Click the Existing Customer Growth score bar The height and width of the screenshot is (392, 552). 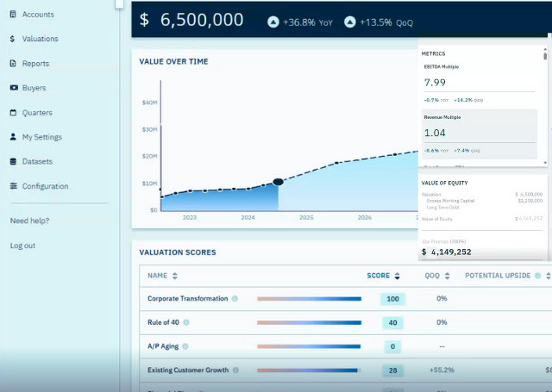coord(309,370)
